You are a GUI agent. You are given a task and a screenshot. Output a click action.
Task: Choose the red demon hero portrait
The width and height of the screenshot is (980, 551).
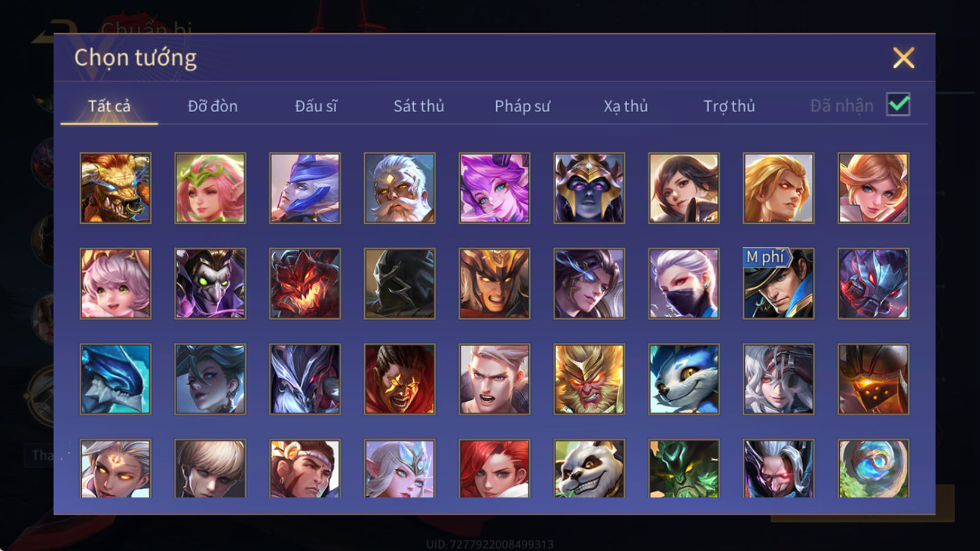tap(305, 283)
